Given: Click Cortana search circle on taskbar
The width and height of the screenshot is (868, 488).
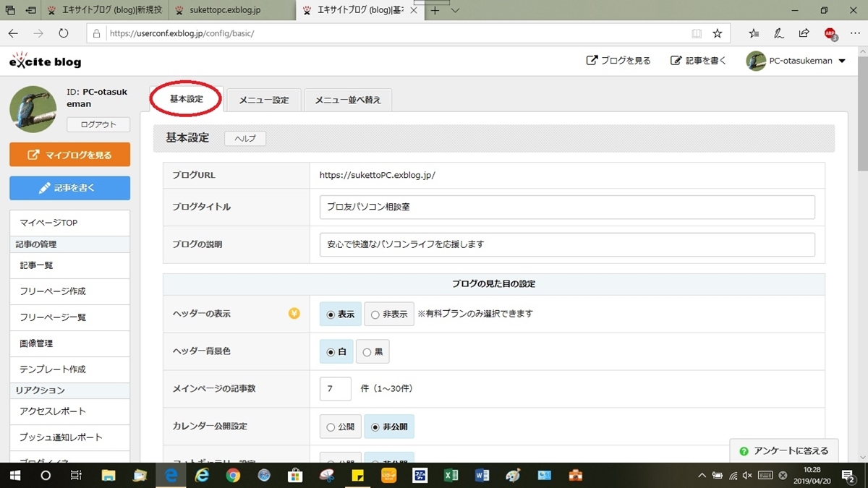Looking at the screenshot, I should coord(46,476).
